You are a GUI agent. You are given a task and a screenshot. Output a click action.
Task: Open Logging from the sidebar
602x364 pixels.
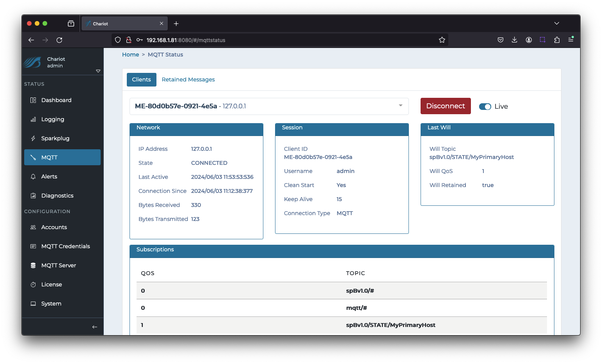tap(62, 119)
